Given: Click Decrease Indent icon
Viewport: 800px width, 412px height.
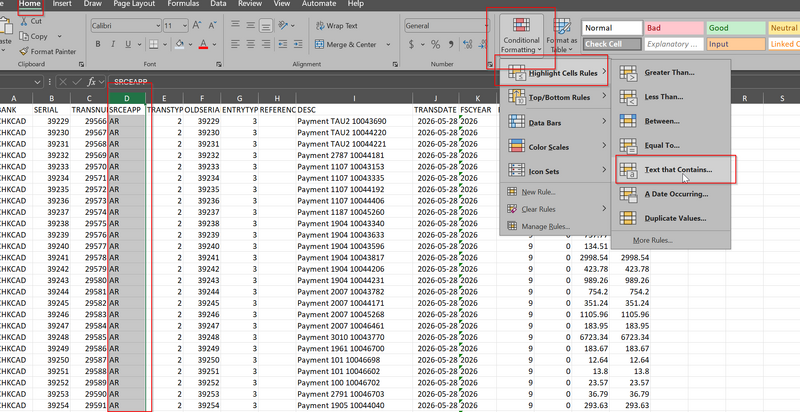Looking at the screenshot, I should [283, 44].
